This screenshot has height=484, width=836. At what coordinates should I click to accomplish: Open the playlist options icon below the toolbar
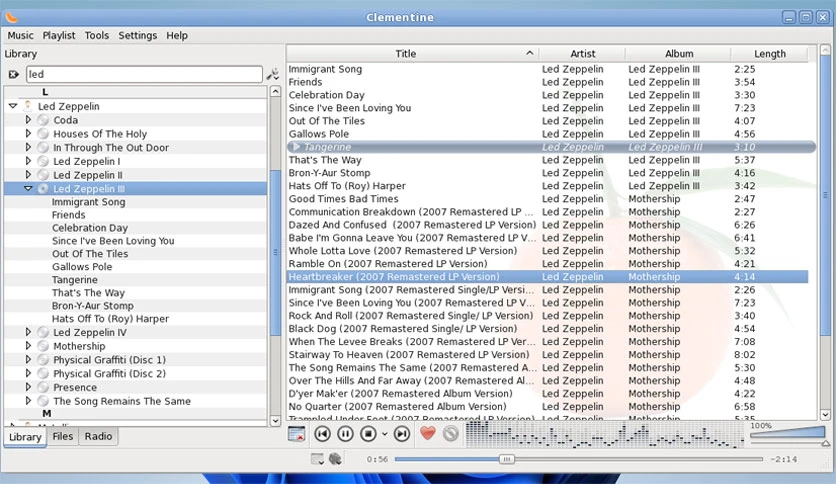317,459
